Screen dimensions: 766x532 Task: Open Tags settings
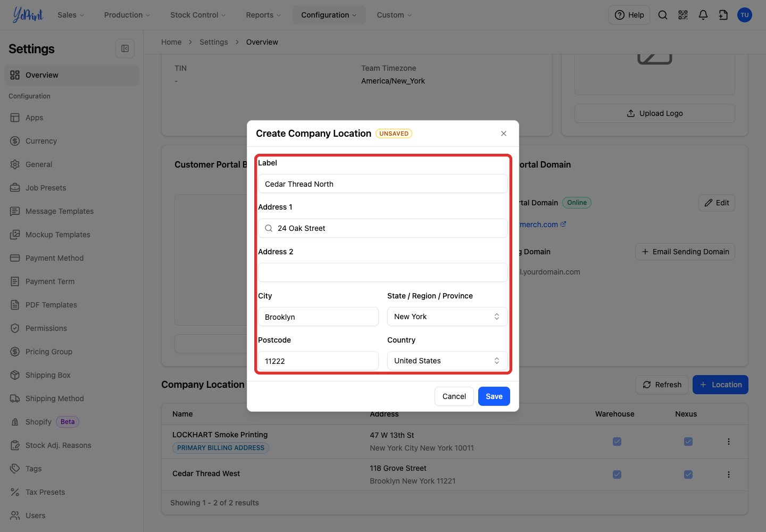pyautogui.click(x=71, y=469)
